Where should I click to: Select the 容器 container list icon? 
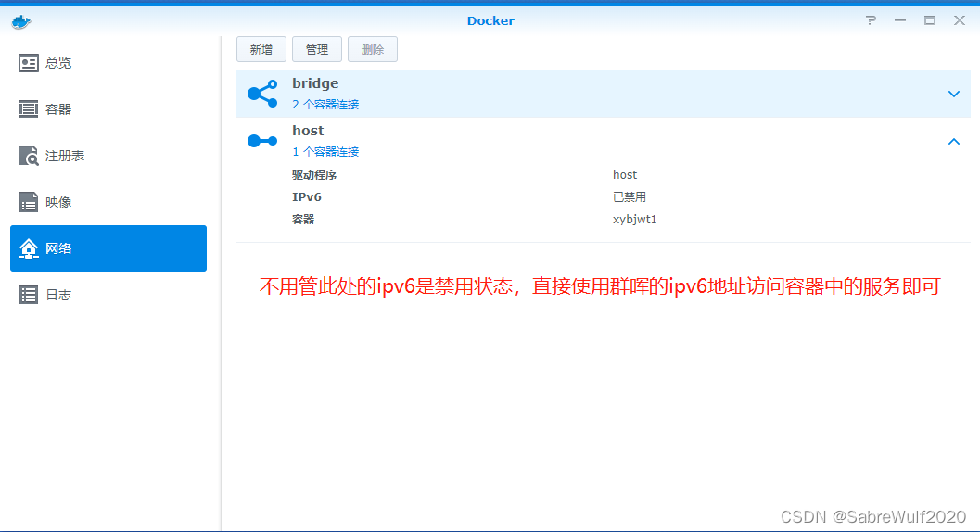[x=28, y=109]
